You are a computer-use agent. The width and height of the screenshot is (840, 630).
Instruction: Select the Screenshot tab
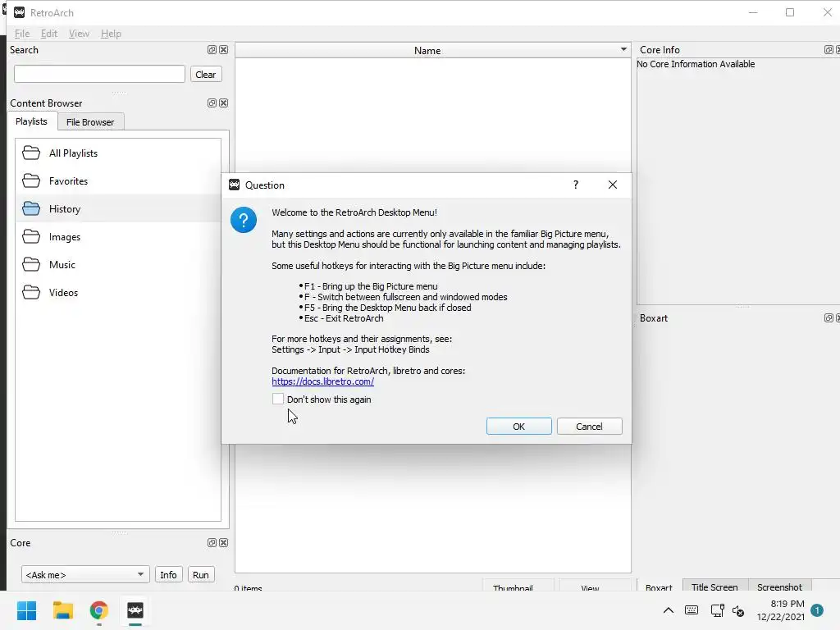(779, 587)
